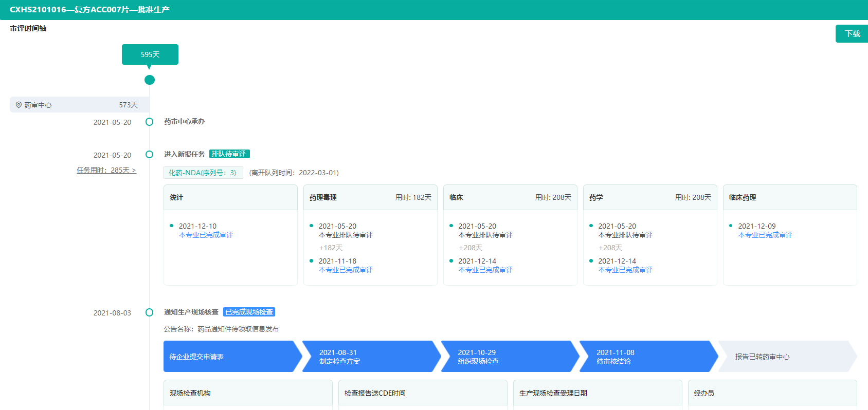Click the location pin icon beside 药审中心

19,105
